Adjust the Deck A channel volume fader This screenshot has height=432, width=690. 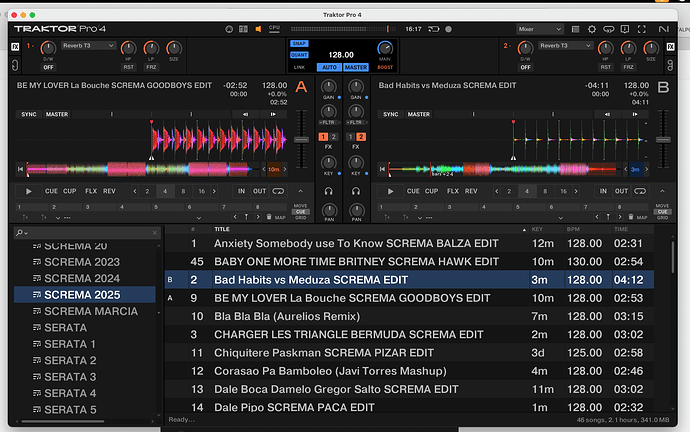click(x=303, y=140)
